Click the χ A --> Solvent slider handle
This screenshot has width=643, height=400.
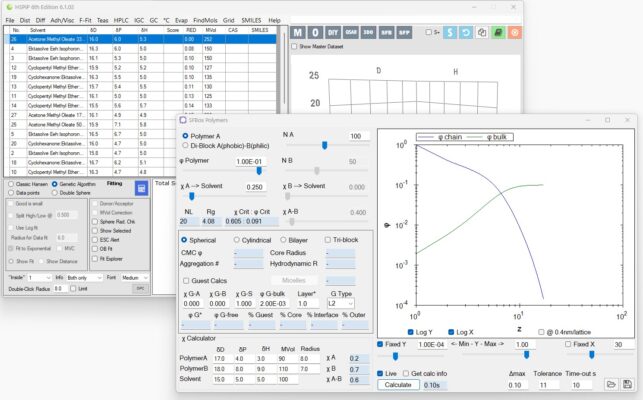(x=192, y=197)
